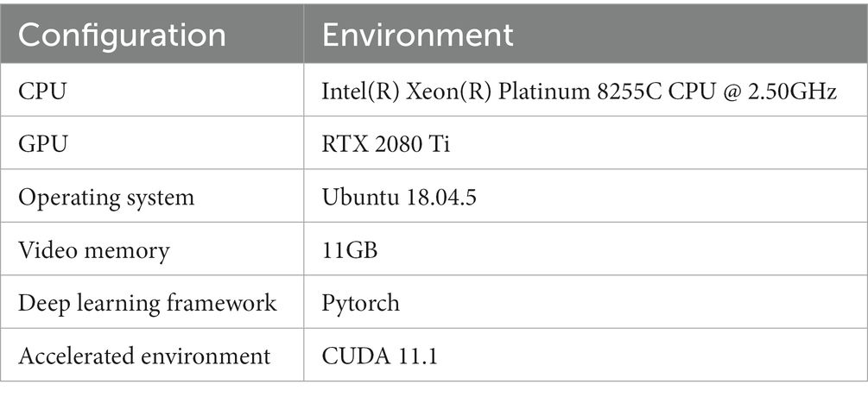Click the Video memory label cell
This screenshot has height=397, width=868.
click(93, 250)
